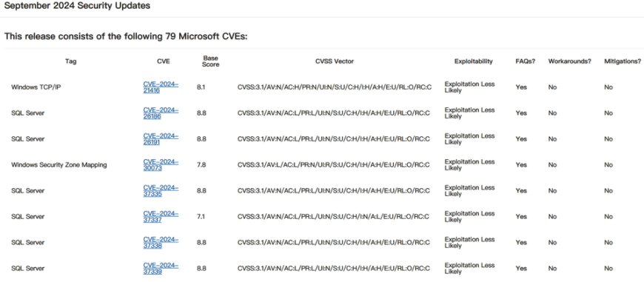Open the CVE-2024-26186 link

[x=161, y=113]
